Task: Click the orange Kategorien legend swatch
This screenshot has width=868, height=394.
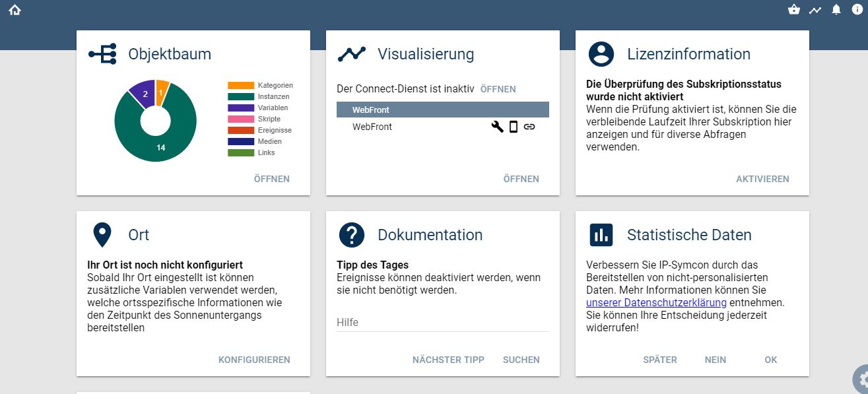Action: [x=241, y=85]
